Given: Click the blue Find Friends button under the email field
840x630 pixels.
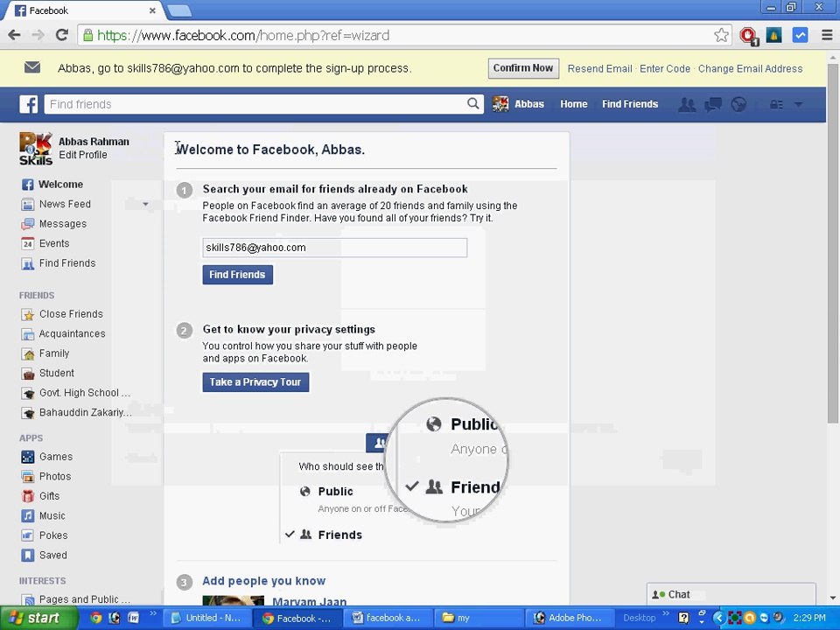Looking at the screenshot, I should 237,275.
